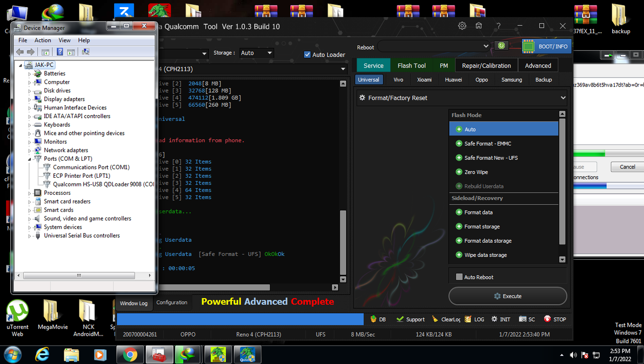Open the Advanced tab
The height and width of the screenshot is (364, 644).
pos(538,65)
